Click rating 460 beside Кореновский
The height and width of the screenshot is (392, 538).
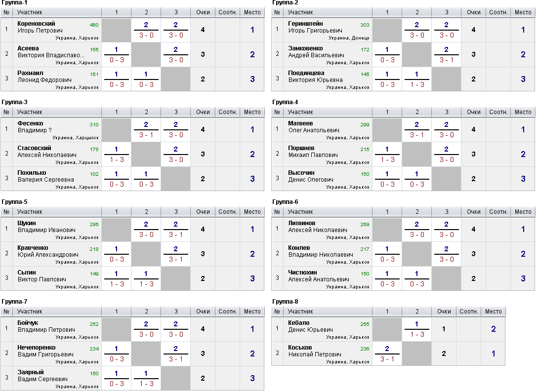(x=94, y=25)
